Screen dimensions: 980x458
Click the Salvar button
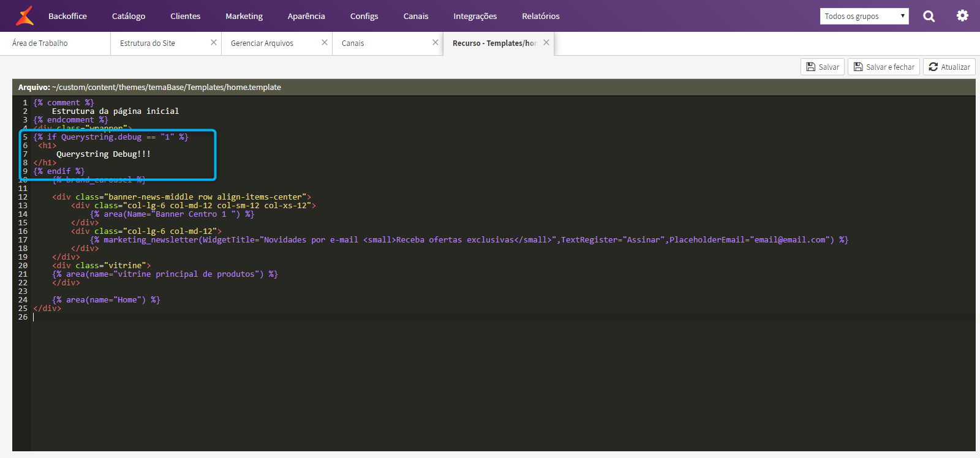(x=823, y=67)
